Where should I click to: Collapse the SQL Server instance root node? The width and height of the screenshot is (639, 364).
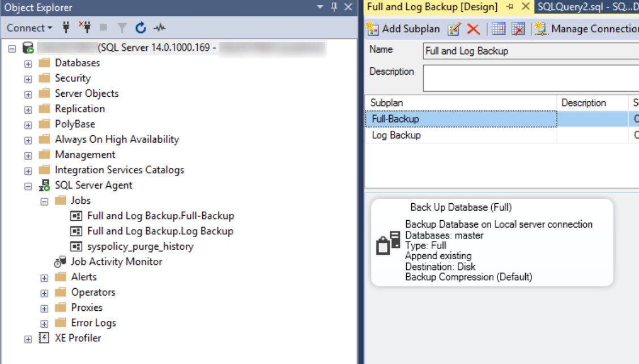coord(12,49)
